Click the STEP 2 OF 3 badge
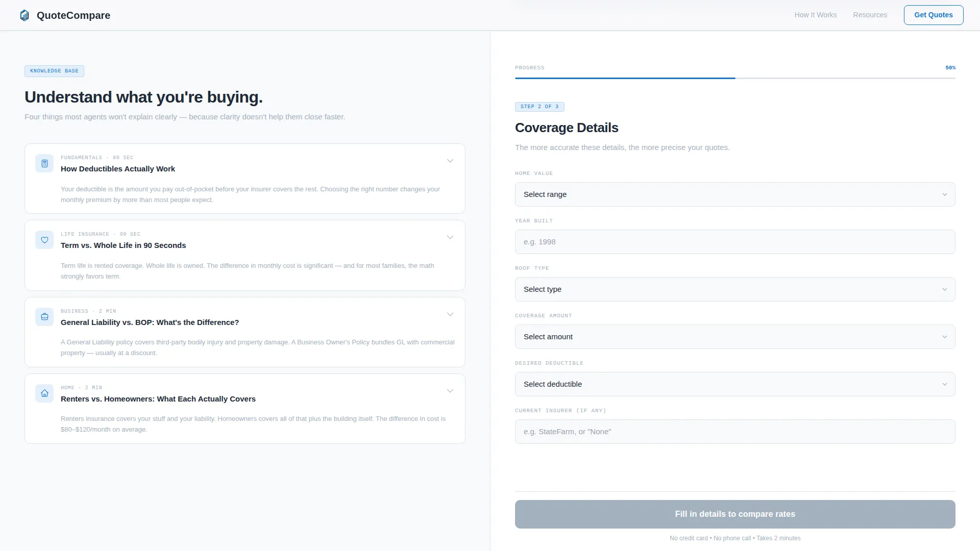 coord(540,107)
